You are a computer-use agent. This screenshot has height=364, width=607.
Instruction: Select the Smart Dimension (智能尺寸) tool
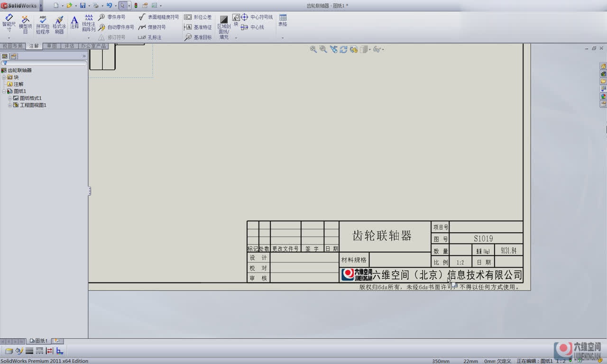click(9, 23)
